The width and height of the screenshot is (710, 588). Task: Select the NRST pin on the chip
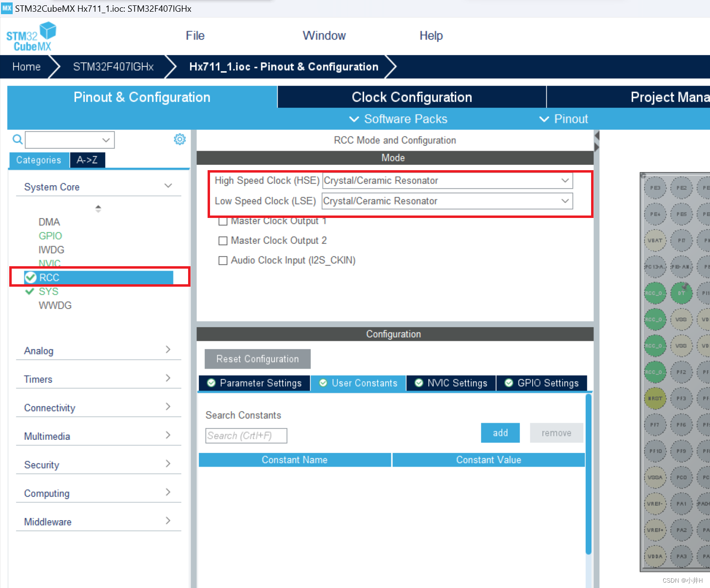click(x=655, y=398)
